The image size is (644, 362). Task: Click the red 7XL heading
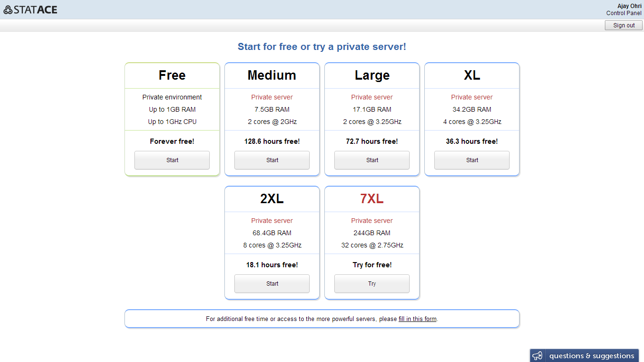pos(372,199)
